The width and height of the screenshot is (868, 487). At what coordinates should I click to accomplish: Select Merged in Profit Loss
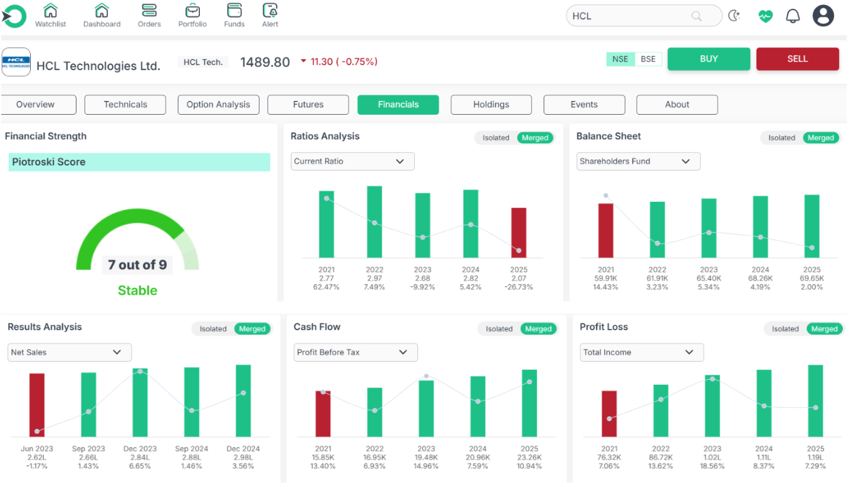825,329
